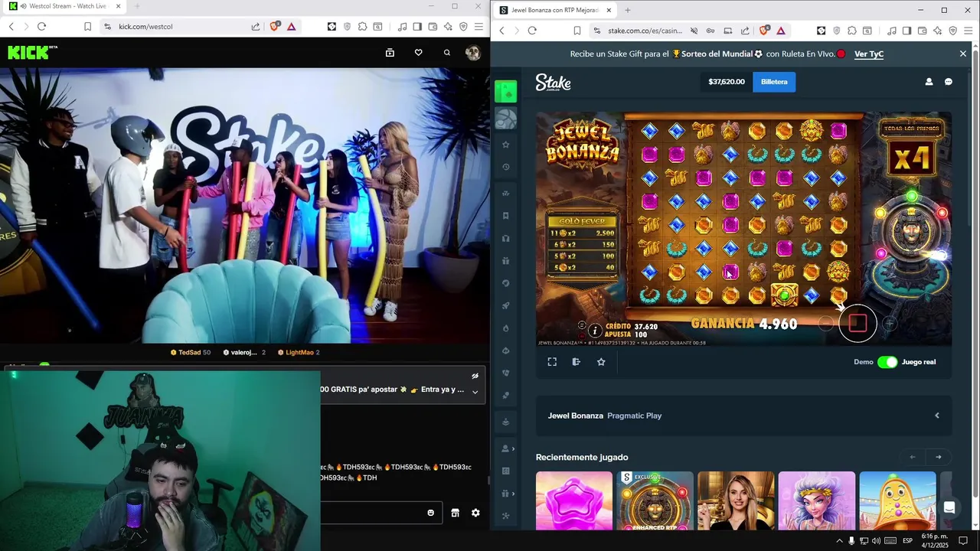Image resolution: width=980 pixels, height=551 pixels.
Task: Stop the spin in Jewel Bonanza
Action: pos(857,324)
